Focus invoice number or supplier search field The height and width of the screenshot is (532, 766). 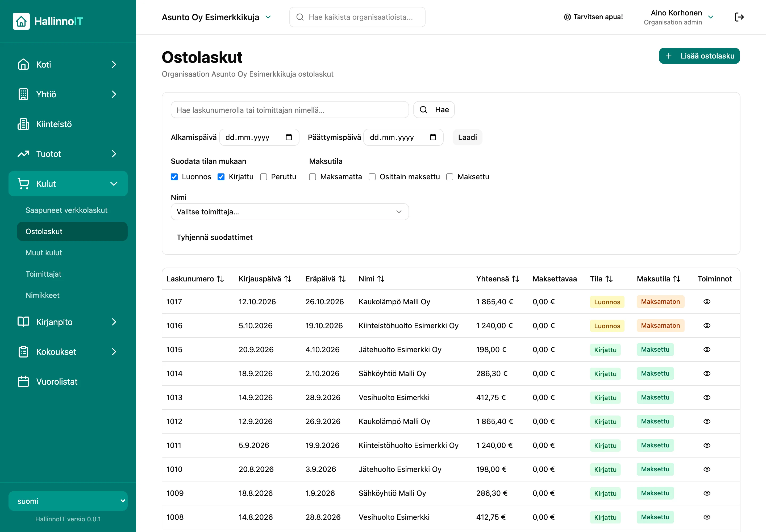290,110
